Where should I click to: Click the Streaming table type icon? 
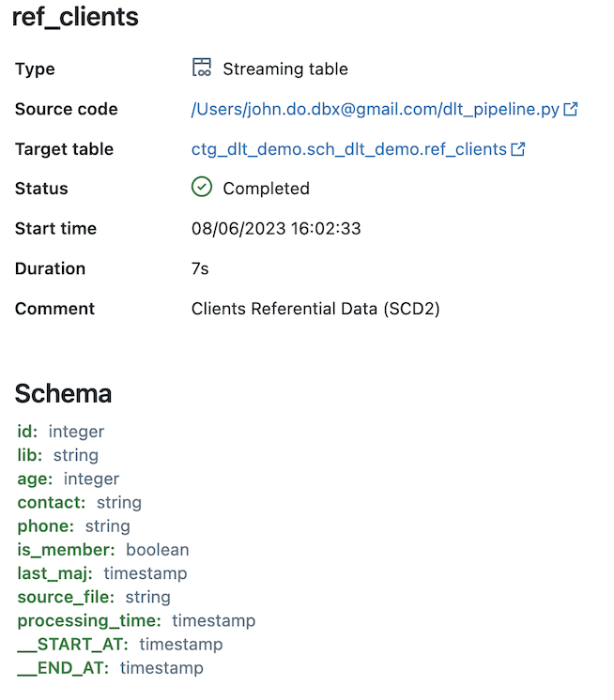coord(201,68)
